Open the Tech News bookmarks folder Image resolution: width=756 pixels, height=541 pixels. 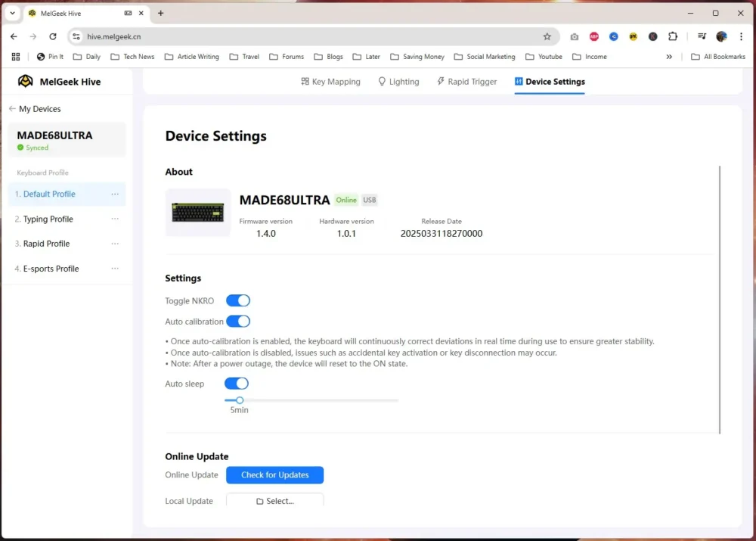point(132,57)
